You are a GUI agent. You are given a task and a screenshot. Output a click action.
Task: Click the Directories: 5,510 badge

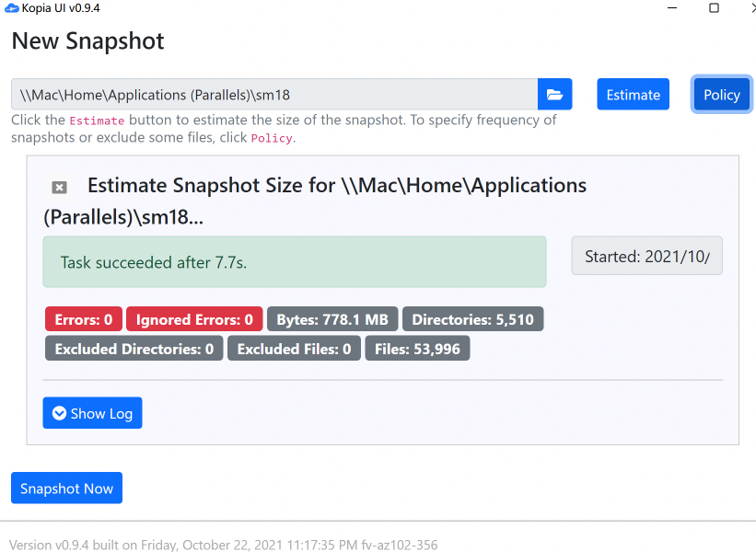(x=472, y=320)
